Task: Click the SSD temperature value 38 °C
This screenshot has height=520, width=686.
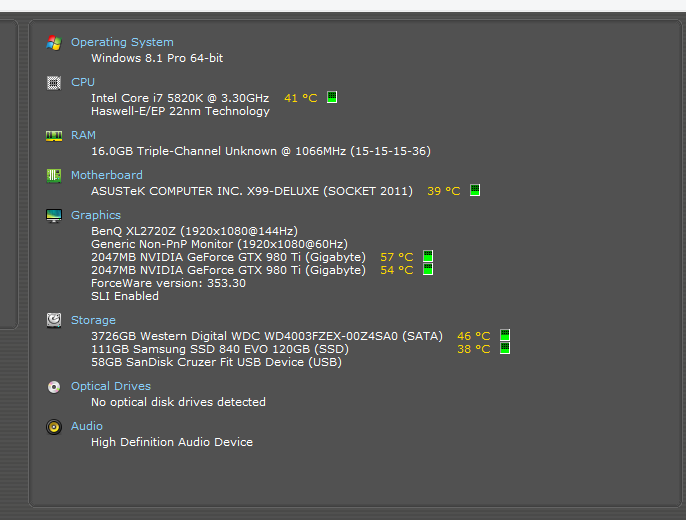Action: tap(474, 349)
